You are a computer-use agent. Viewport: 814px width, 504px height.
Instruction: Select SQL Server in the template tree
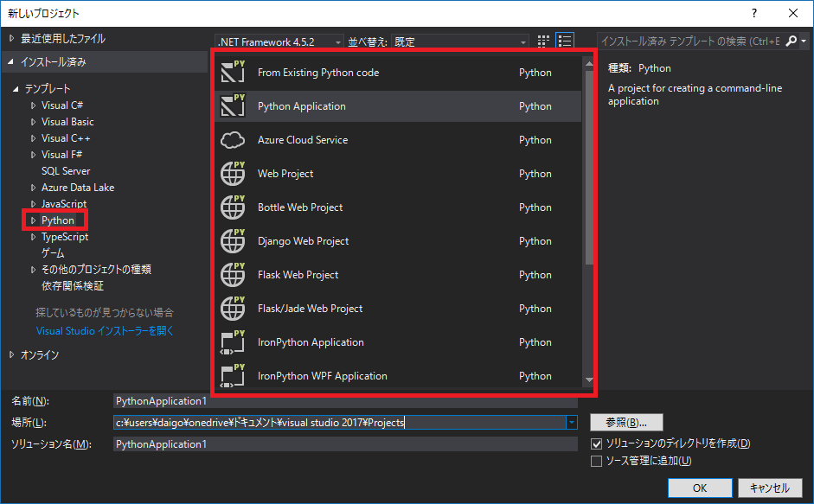tap(66, 171)
